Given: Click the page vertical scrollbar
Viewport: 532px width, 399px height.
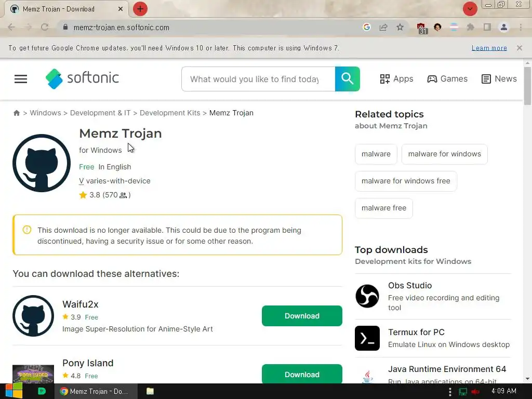Looking at the screenshot, I should click(527, 86).
